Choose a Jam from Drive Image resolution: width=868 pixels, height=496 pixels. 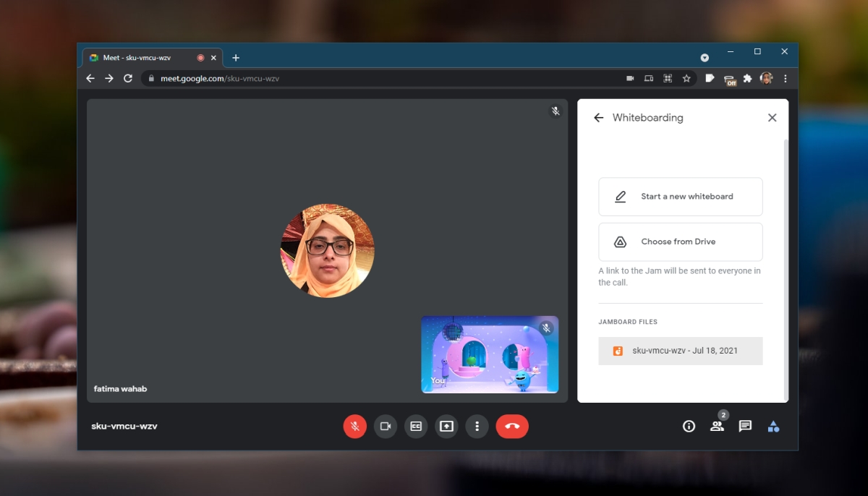[x=680, y=241]
